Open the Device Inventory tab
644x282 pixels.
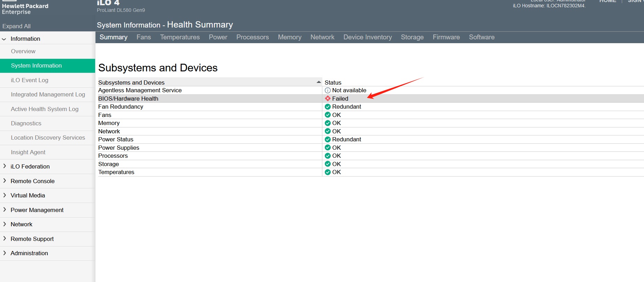pyautogui.click(x=367, y=37)
